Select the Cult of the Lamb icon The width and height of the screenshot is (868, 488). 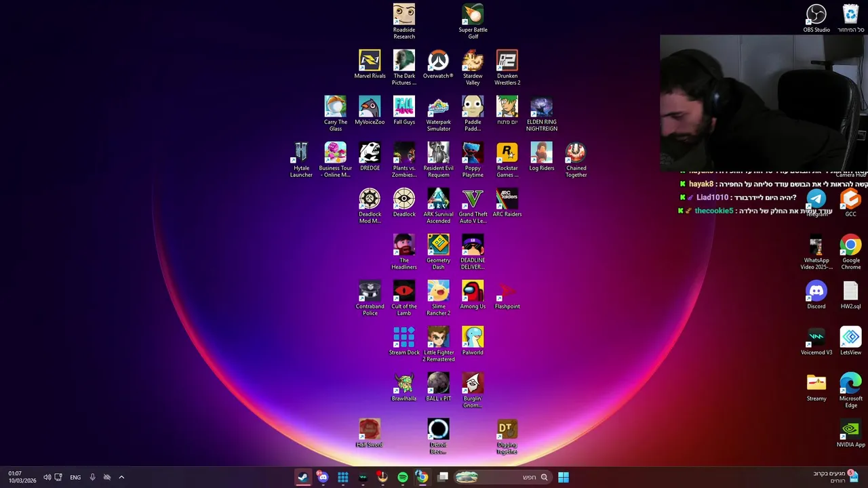404,298
